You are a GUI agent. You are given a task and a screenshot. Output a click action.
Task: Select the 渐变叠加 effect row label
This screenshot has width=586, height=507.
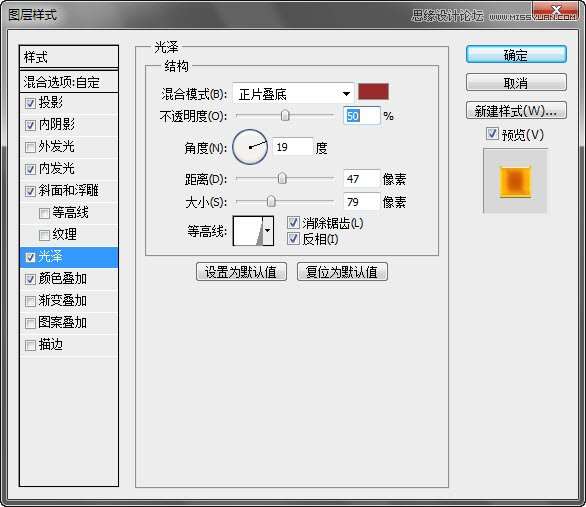62,301
